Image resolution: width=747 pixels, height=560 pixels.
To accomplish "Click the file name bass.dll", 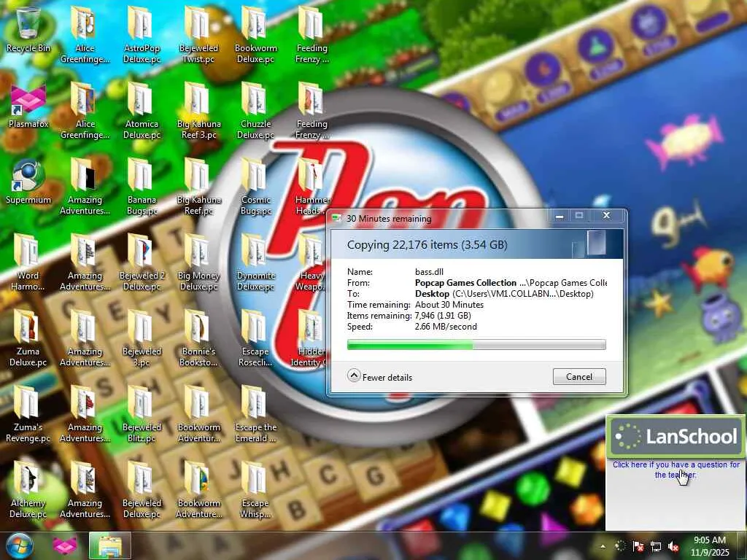I will [x=429, y=271].
